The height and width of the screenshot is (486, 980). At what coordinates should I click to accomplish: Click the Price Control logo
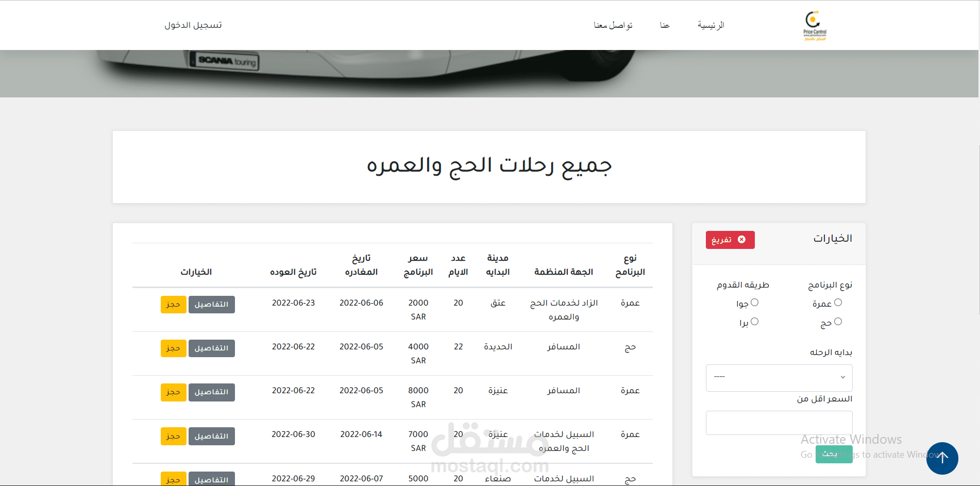815,25
